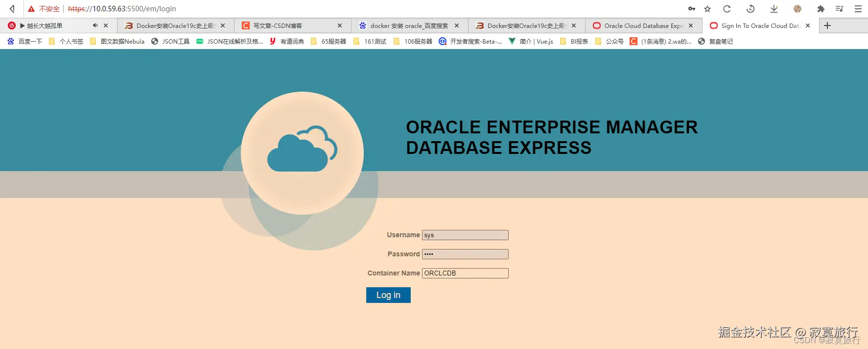Close the docker 安装 oracle 百度搜索 tab

[x=457, y=25]
